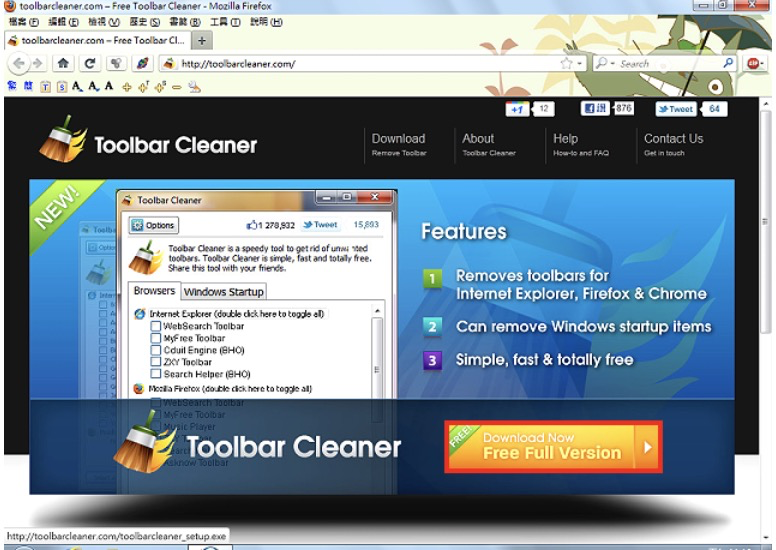Tick the Search Helper (BHO) checkbox
Viewport: 776px width, 550px height.
click(155, 374)
